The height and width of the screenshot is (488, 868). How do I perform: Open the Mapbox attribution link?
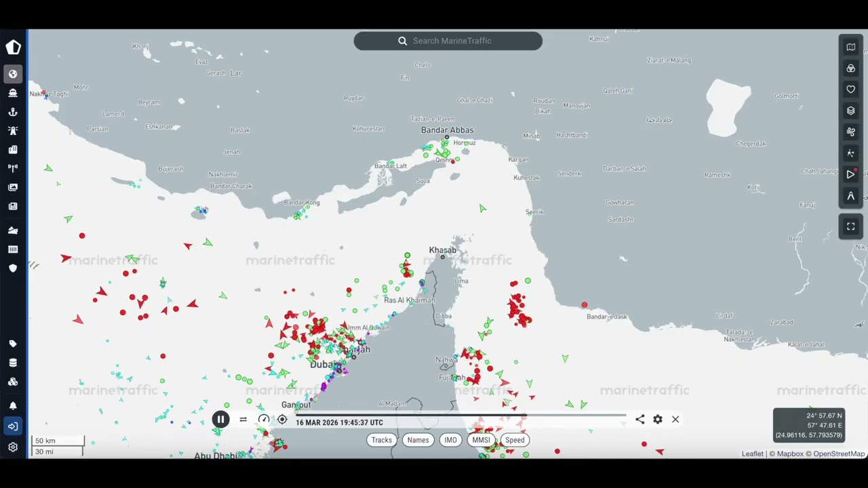(x=790, y=453)
